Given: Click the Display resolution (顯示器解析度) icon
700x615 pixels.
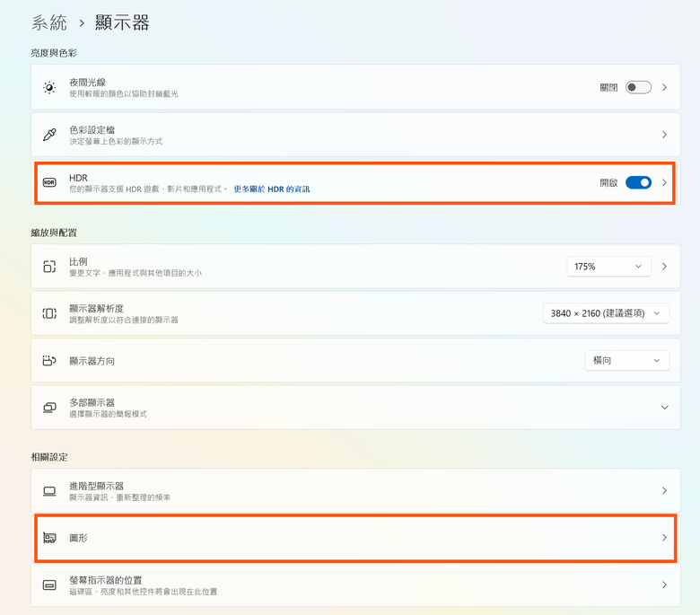Looking at the screenshot, I should [x=49, y=313].
